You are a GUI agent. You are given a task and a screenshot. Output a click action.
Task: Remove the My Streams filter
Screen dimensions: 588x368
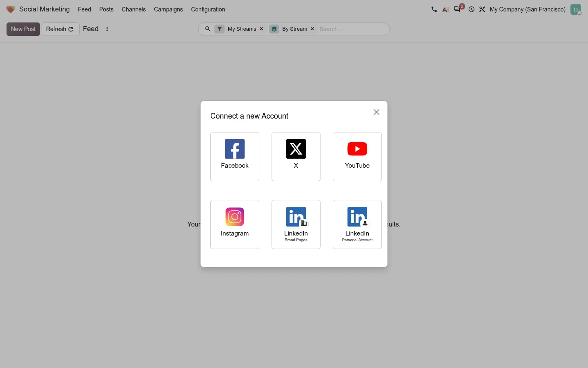click(x=262, y=29)
